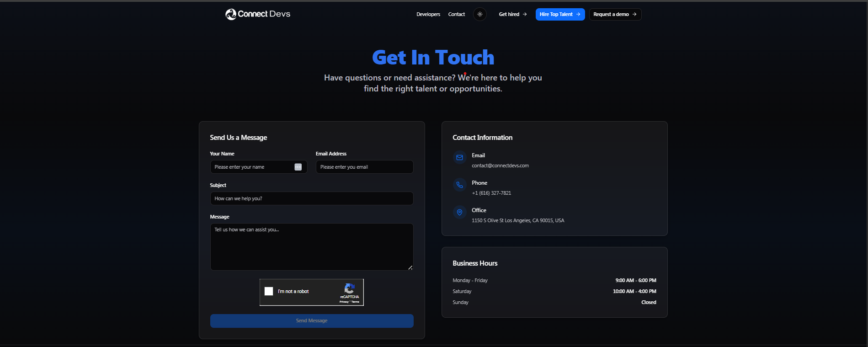The height and width of the screenshot is (347, 868).
Task: Click the office location pin icon
Action: [x=460, y=212]
